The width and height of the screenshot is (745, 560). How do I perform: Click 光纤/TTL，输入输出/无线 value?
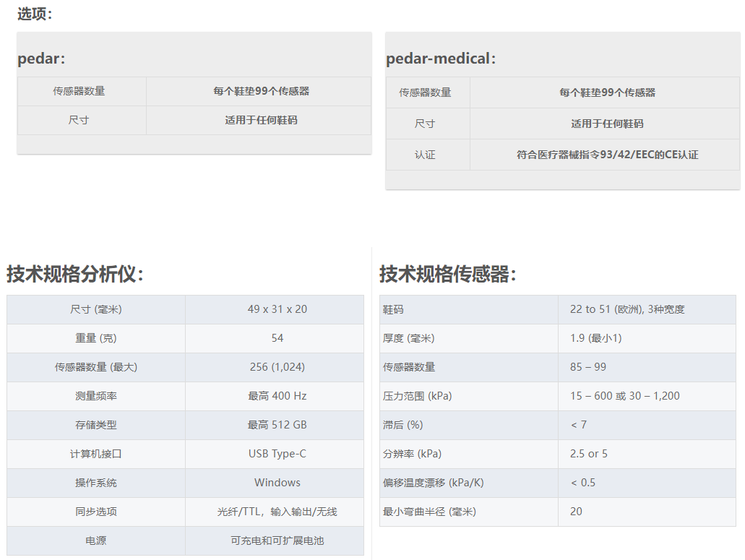click(x=277, y=512)
